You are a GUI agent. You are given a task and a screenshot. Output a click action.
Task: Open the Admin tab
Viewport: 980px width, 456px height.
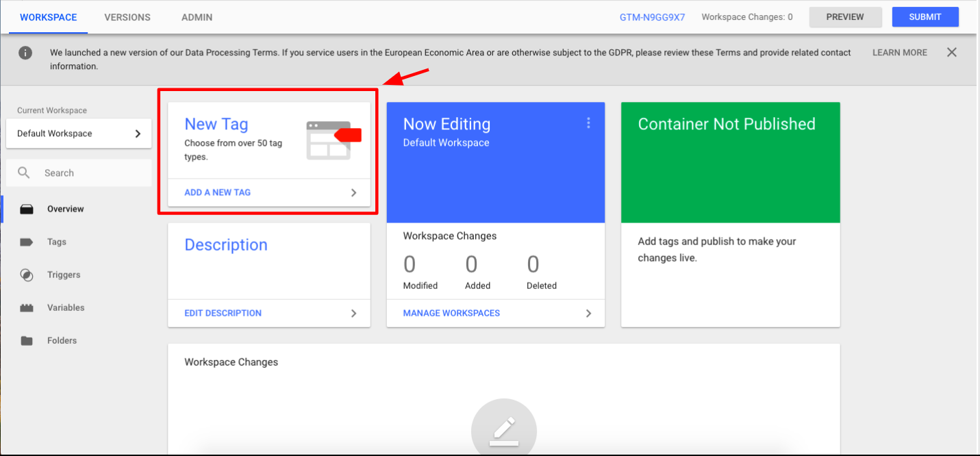[x=197, y=17]
